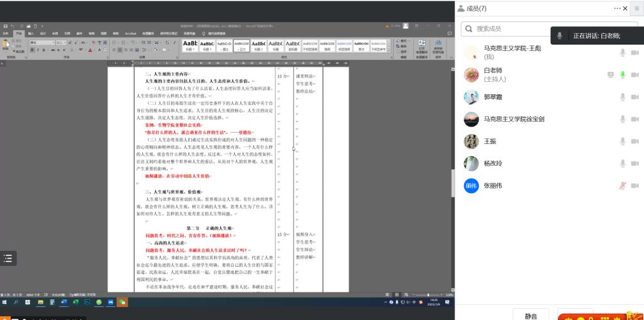Apply the 标题 1 heading style
The width and height of the screenshot is (644, 320).
pyautogui.click(x=190, y=45)
